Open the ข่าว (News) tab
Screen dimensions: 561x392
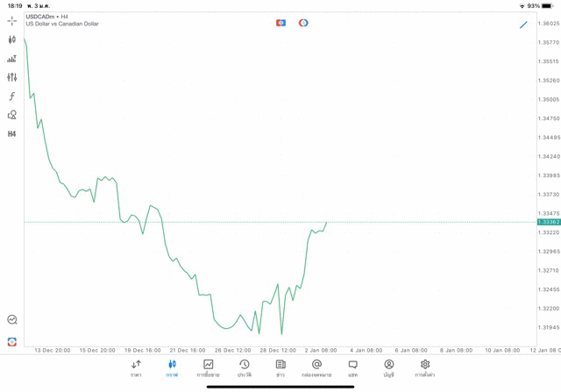[280, 367]
